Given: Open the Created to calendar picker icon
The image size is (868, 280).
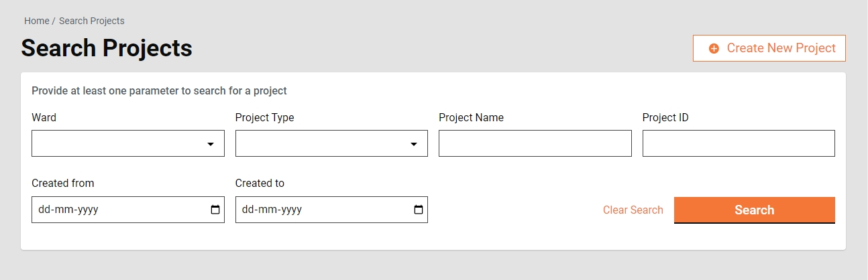Looking at the screenshot, I should click(x=419, y=210).
